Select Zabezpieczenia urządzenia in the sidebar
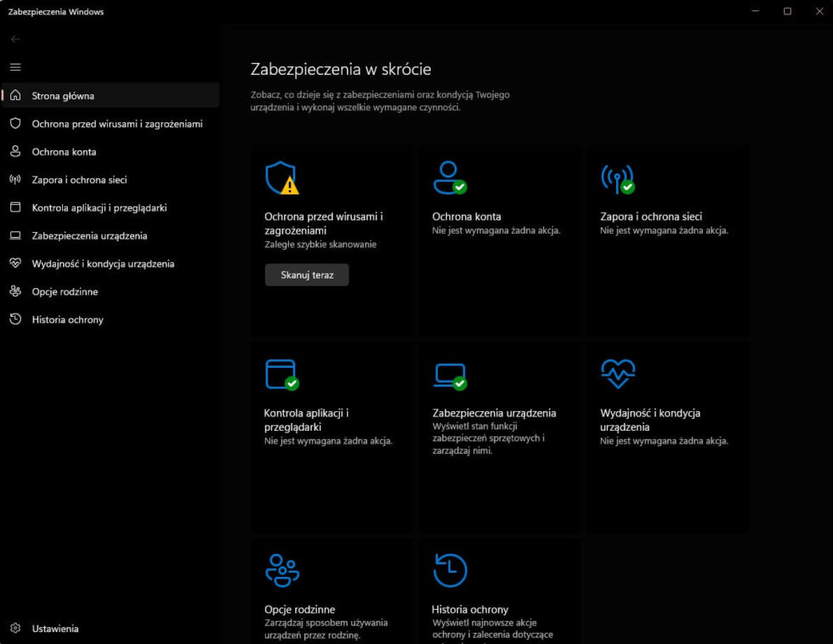 [110, 235]
